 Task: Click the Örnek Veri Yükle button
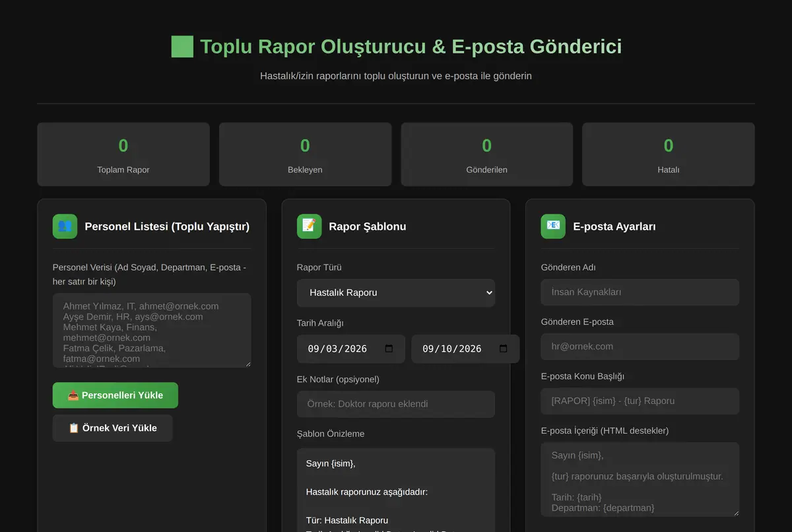pos(113,428)
